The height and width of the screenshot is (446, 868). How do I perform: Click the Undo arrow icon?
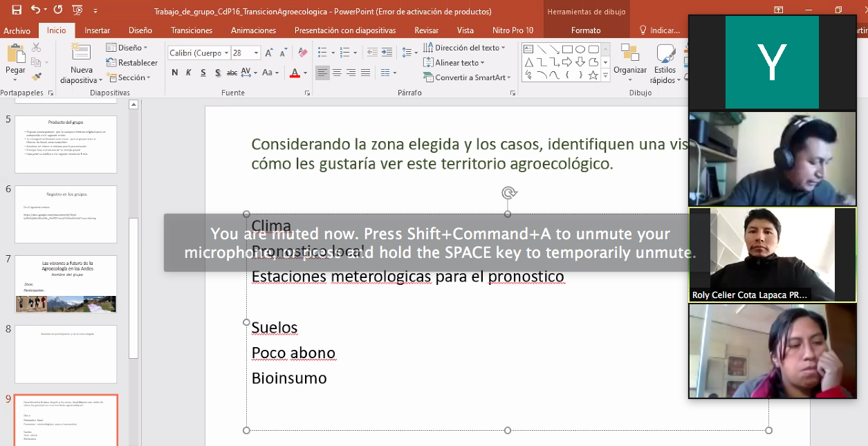(x=36, y=10)
